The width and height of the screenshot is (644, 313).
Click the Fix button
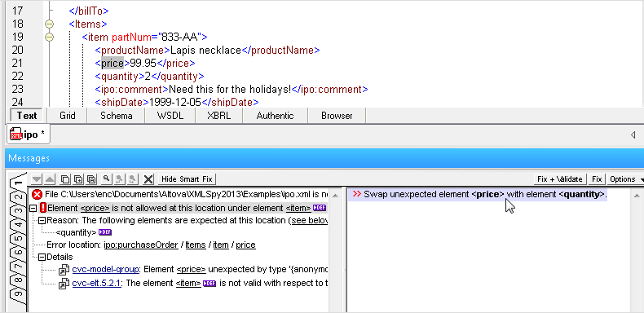597,179
